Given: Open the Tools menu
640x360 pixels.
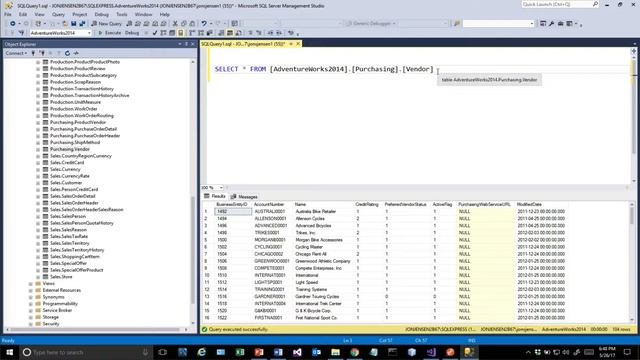Looking at the screenshot, I should pyautogui.click(x=122, y=14).
